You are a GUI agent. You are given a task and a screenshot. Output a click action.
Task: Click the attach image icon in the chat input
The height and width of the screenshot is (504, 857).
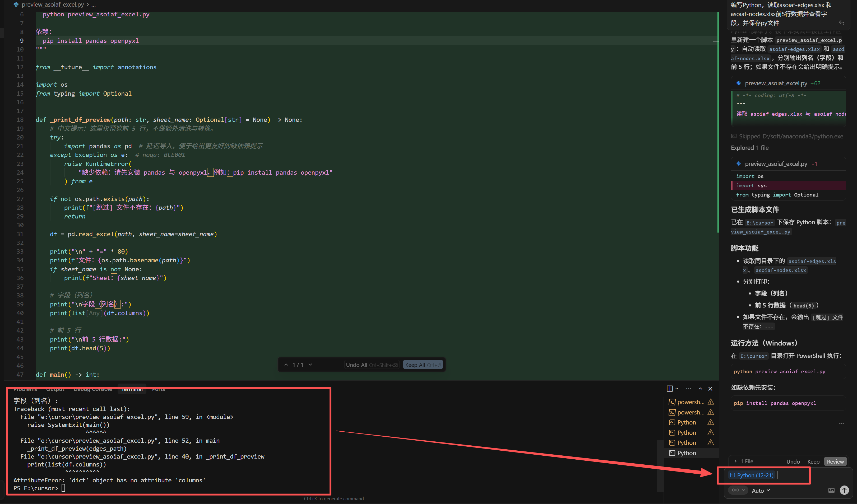pyautogui.click(x=831, y=490)
